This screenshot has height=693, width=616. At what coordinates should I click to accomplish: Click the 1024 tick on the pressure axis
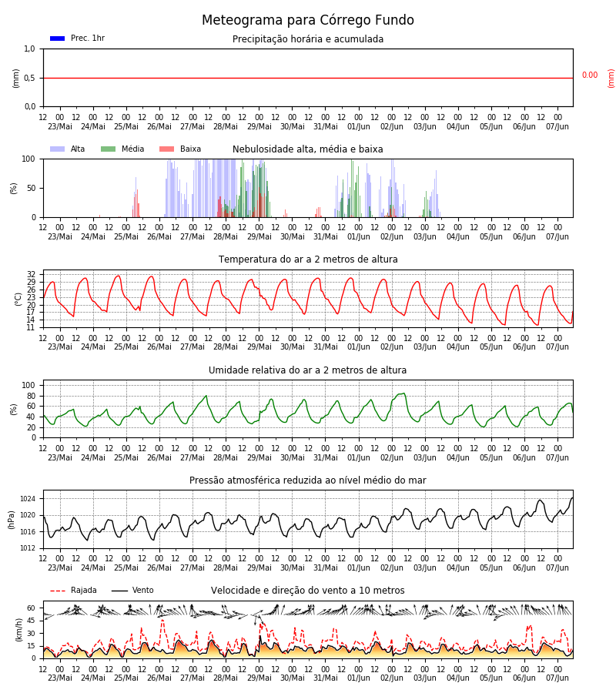click(x=28, y=499)
